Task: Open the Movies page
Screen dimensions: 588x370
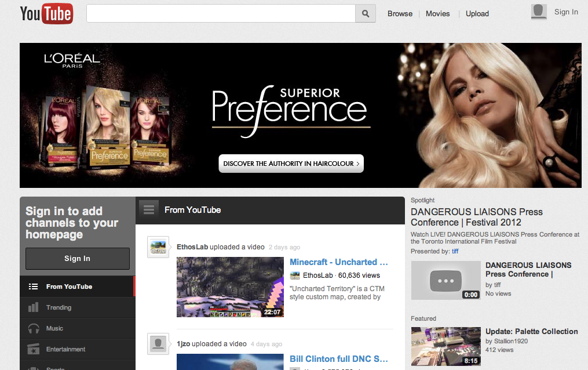Action: [437, 13]
